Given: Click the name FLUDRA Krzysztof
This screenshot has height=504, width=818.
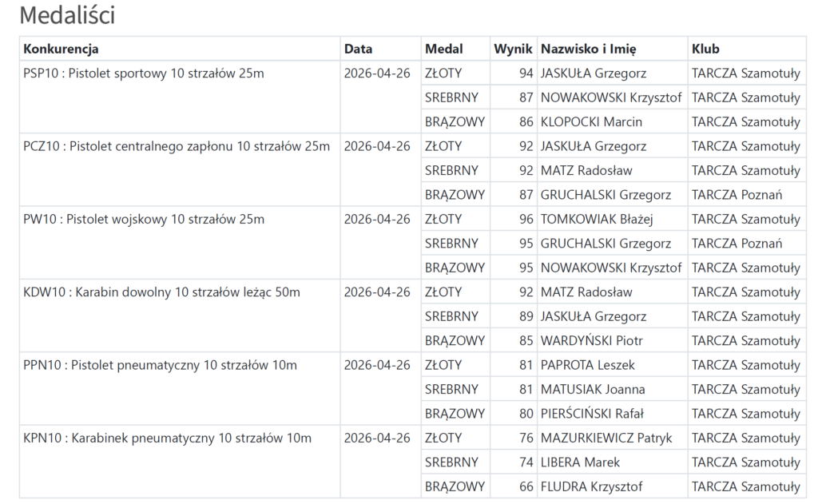Looking at the screenshot, I should (x=591, y=486).
